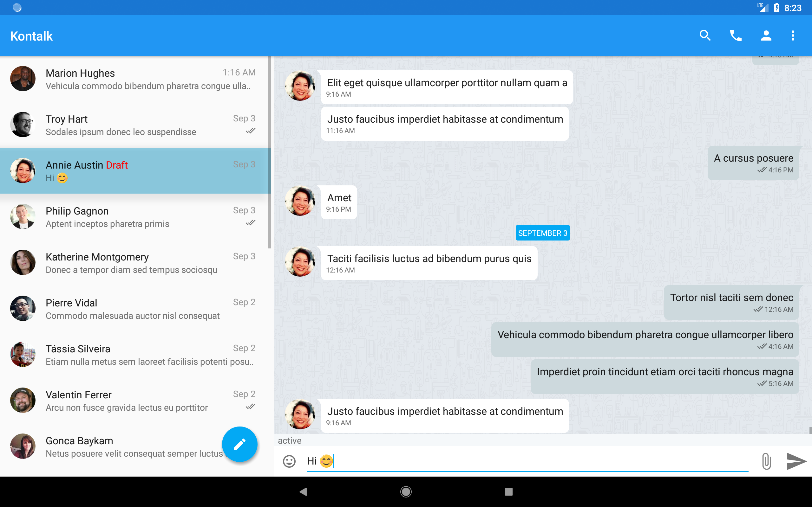Click conversation list scrollbar
The height and width of the screenshot is (507, 812).
pos(269,152)
